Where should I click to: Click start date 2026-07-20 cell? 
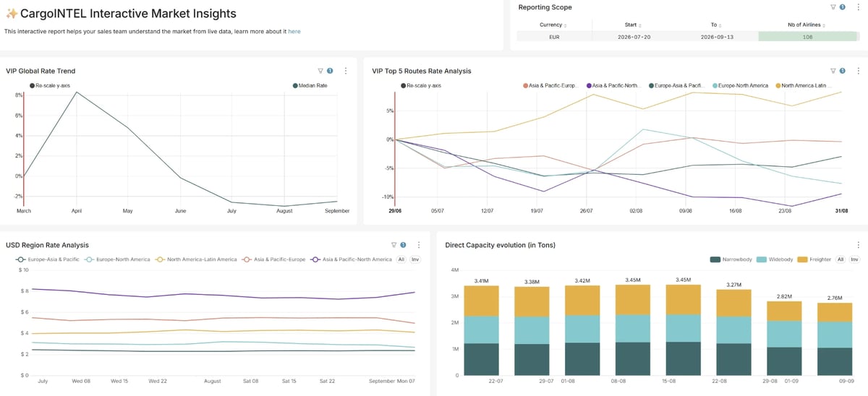[633, 36]
